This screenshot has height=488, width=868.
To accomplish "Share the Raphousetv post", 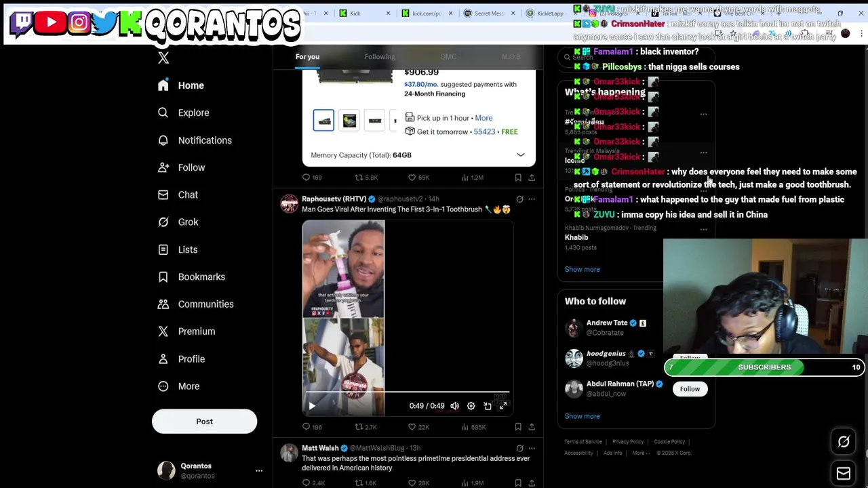I will click(x=532, y=427).
